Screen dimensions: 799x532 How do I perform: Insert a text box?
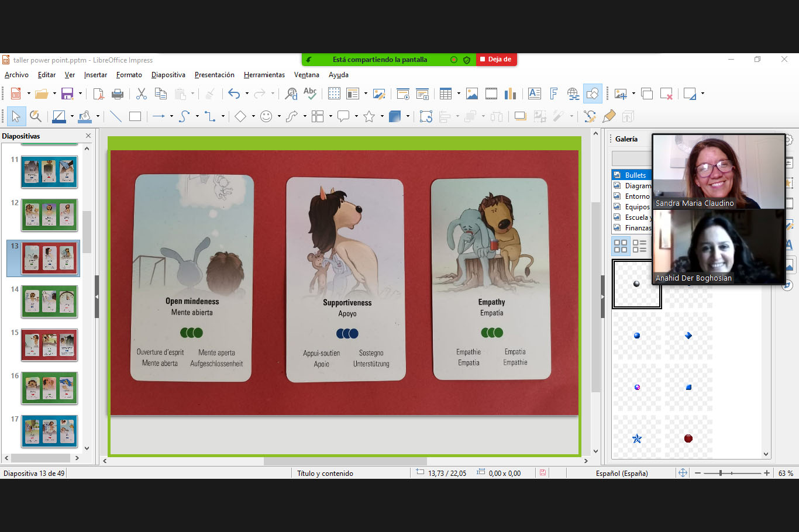tap(535, 94)
